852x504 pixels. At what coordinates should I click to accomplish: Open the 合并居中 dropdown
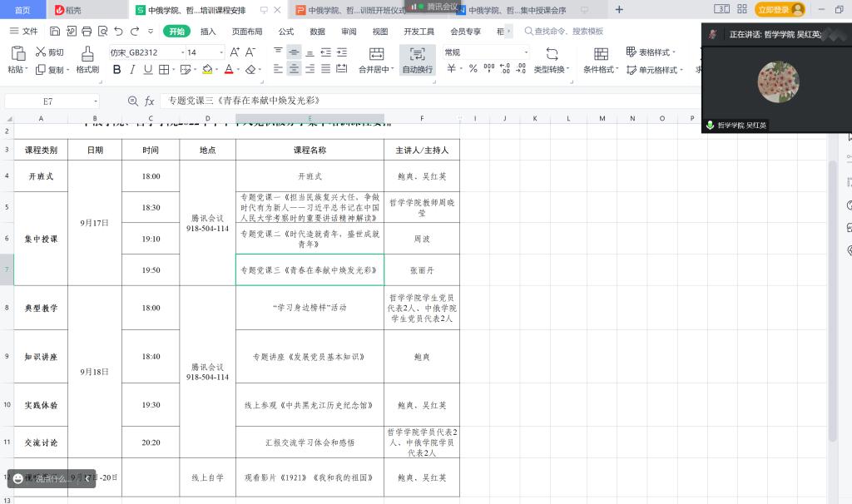pos(393,70)
